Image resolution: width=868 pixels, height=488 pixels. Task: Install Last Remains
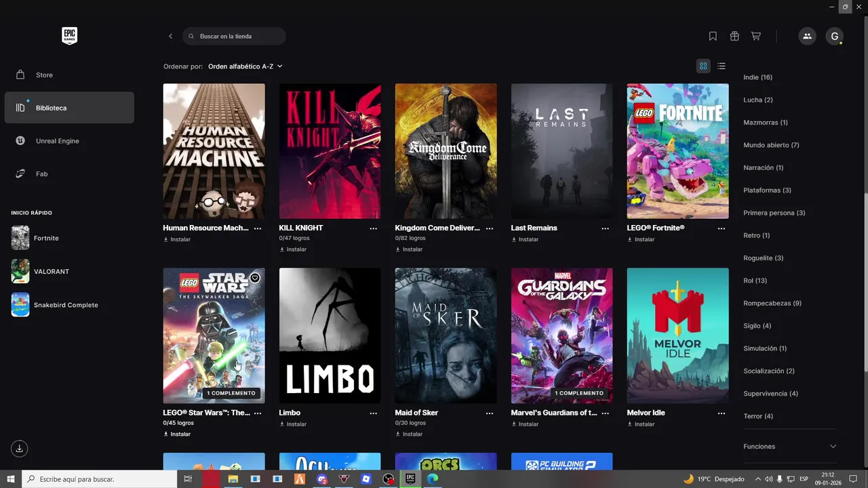525,239
